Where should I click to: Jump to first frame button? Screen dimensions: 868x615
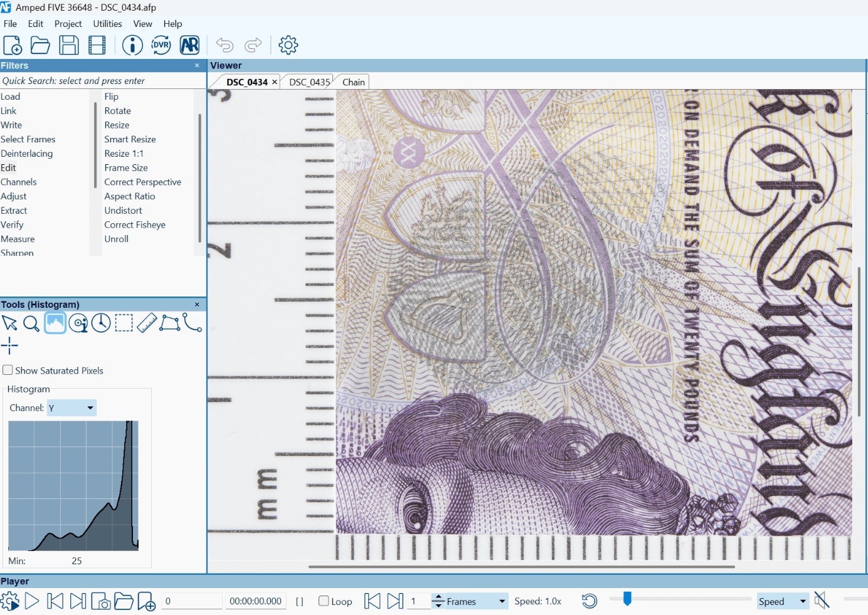55,601
